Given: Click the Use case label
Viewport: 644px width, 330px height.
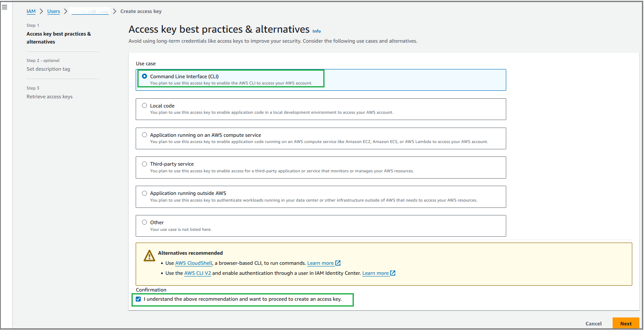Looking at the screenshot, I should [146, 64].
